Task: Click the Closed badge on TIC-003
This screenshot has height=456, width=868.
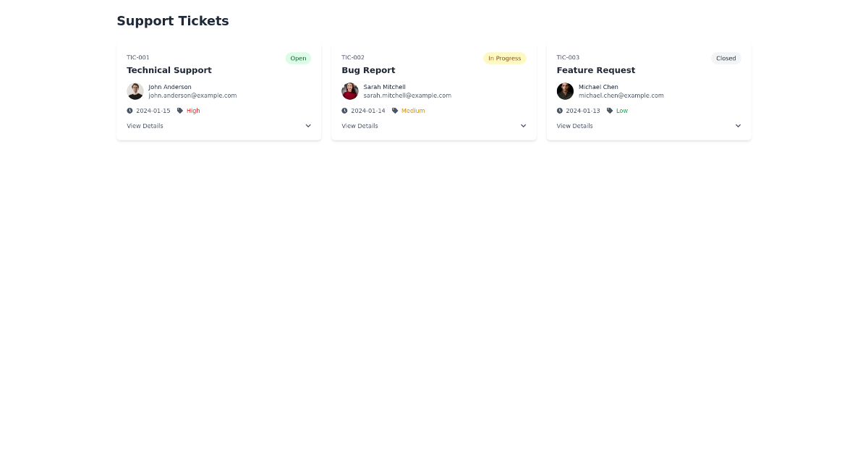Action: click(x=726, y=58)
